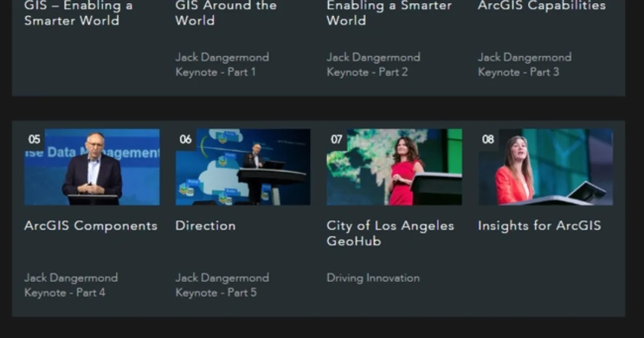Select 'Jack Dangermond Keynote - Part 4' text
Viewport: 644px width, 338px height.
(x=71, y=285)
